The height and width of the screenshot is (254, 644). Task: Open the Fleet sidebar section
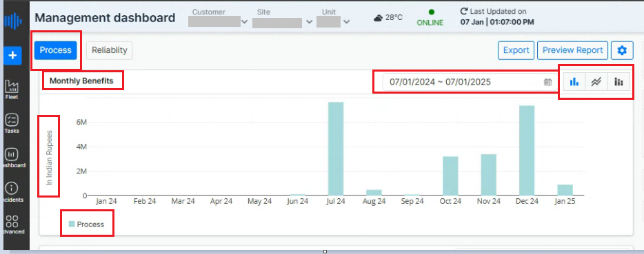click(x=12, y=90)
